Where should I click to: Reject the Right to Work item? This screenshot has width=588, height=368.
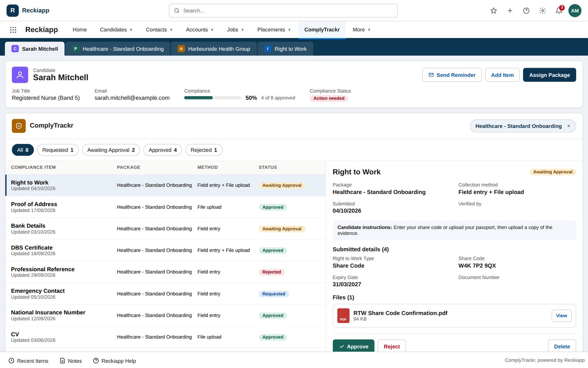[392, 346]
